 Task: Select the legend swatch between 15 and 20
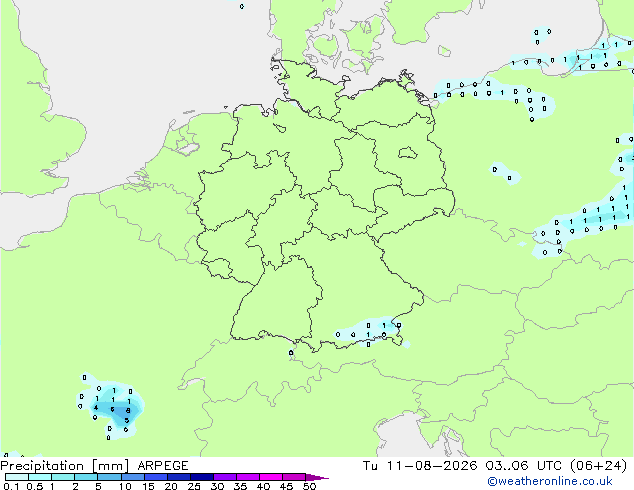tap(155, 477)
